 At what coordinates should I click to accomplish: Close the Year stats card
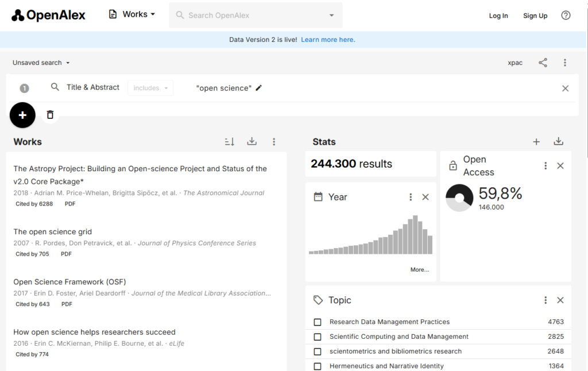point(425,197)
